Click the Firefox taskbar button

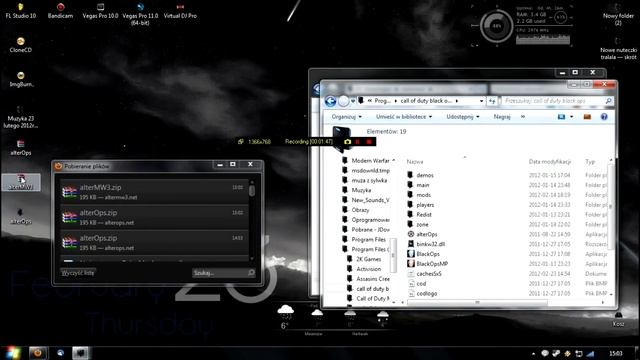[38, 353]
